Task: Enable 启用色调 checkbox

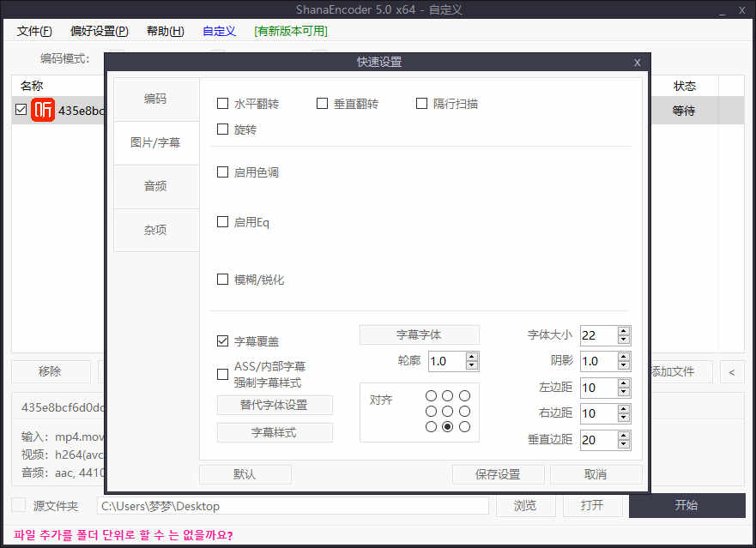Action: [222, 172]
